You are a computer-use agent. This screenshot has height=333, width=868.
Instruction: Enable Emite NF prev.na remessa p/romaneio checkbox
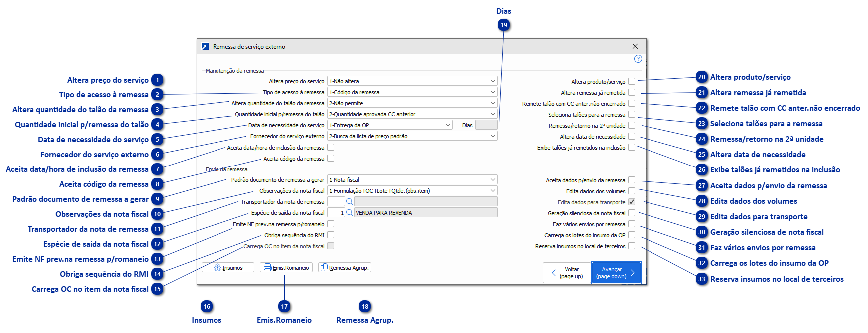click(x=331, y=224)
